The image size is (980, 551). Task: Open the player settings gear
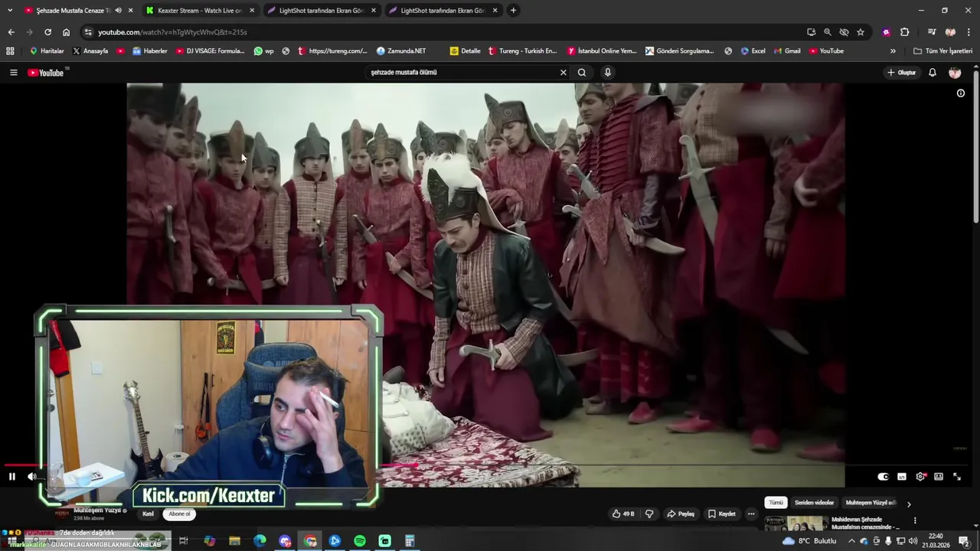pyautogui.click(x=920, y=477)
